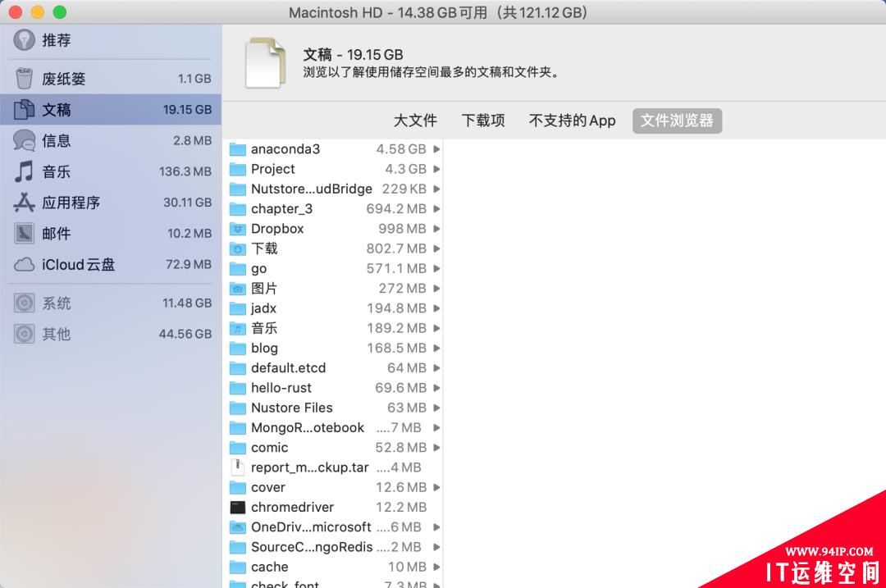Click the 音乐 music folder icon in file list

238,328
